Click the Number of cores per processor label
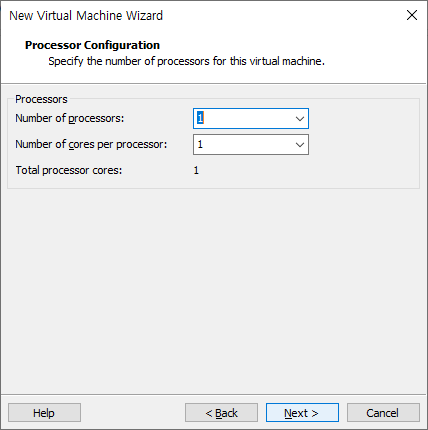Screen dimensions: 428x430 click(91, 144)
